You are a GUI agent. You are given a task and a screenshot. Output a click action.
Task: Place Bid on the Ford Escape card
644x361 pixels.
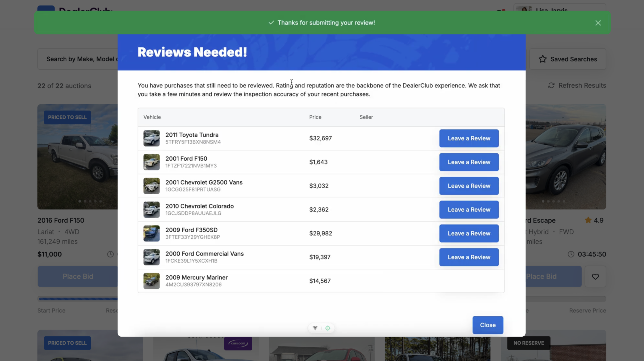[553, 277]
